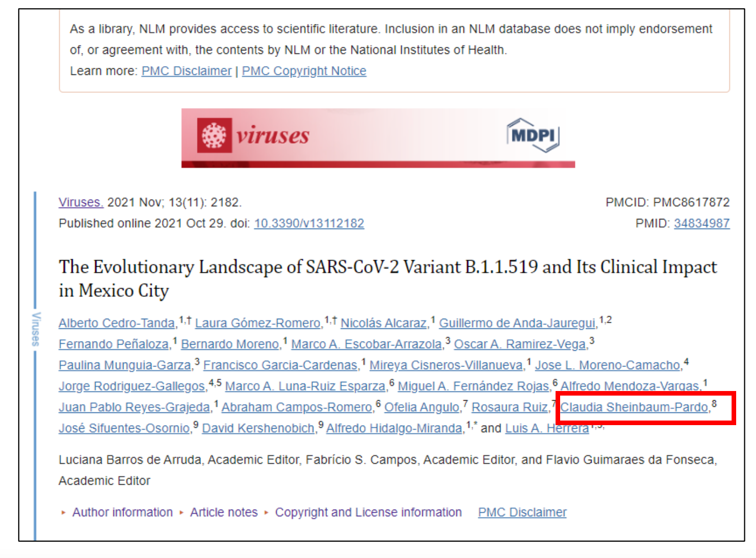This screenshot has height=558, width=756.
Task: Click author Luis A. Herrera
Action: point(546,429)
